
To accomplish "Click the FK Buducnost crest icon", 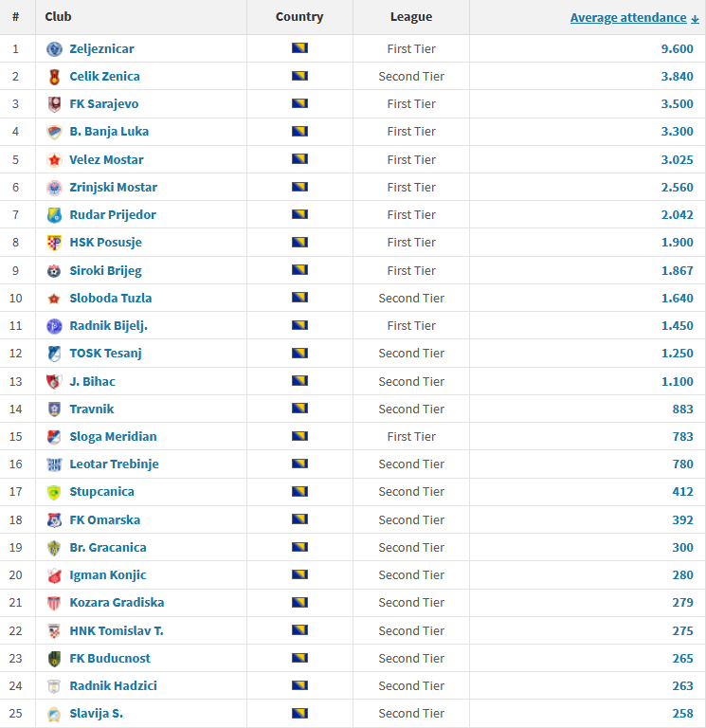I will pyautogui.click(x=54, y=658).
